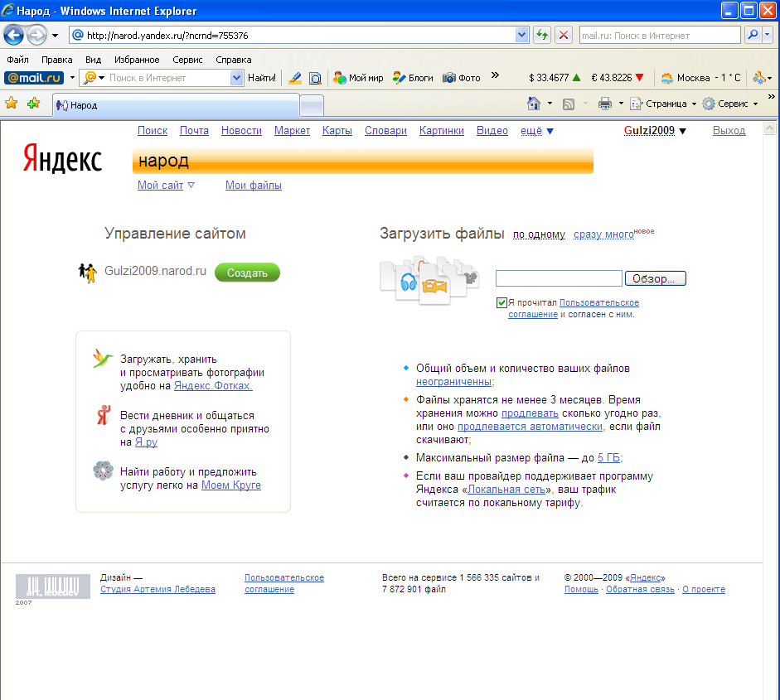Open the Правка menu
This screenshot has height=700, width=780.
pyautogui.click(x=56, y=60)
